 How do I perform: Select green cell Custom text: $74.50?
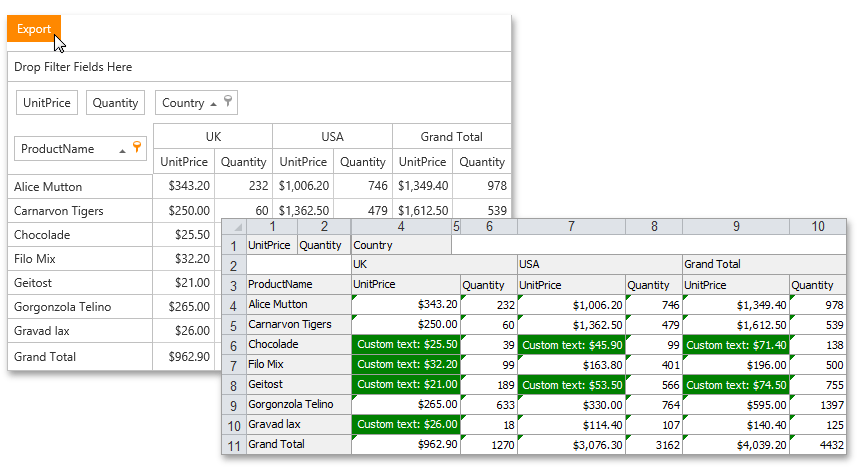click(x=736, y=385)
